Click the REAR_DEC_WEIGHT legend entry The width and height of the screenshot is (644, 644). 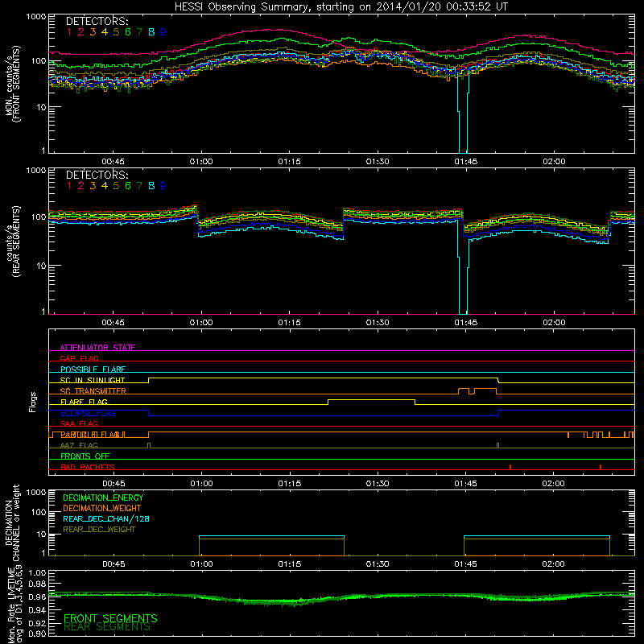(99, 530)
